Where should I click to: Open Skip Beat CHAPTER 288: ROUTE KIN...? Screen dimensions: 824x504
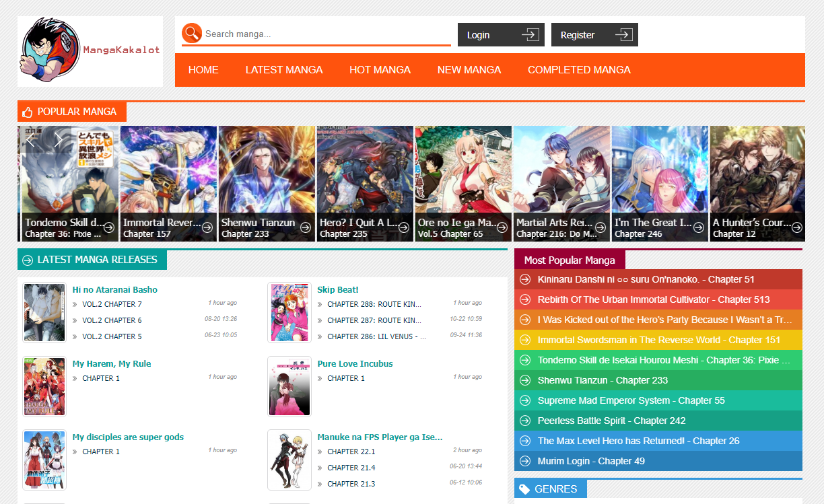pyautogui.click(x=374, y=305)
